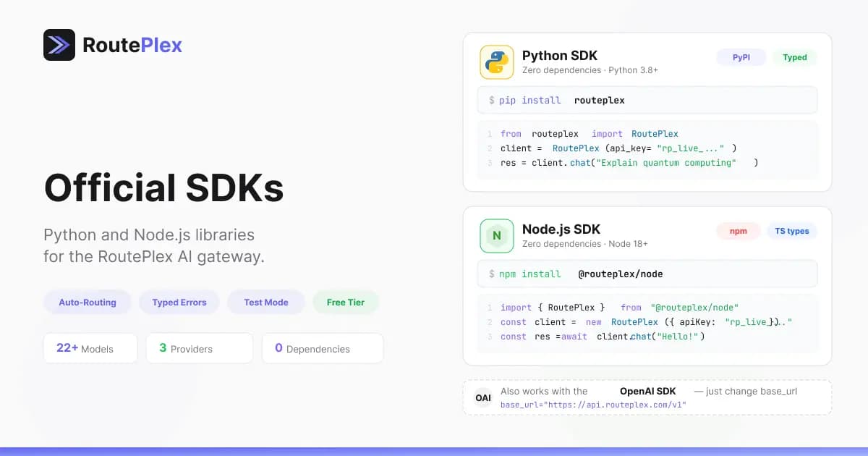Image resolution: width=868 pixels, height=456 pixels.
Task: Click the Python logo icon
Action: coord(496,62)
